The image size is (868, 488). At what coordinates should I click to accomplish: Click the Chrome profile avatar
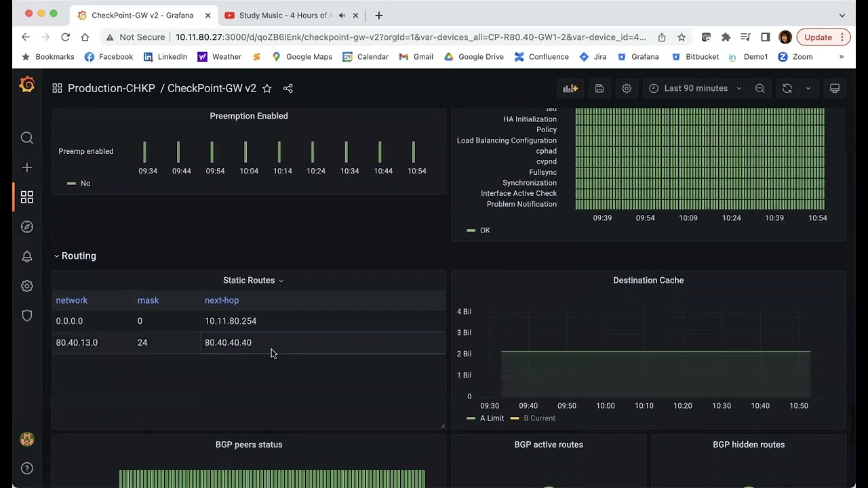point(785,37)
